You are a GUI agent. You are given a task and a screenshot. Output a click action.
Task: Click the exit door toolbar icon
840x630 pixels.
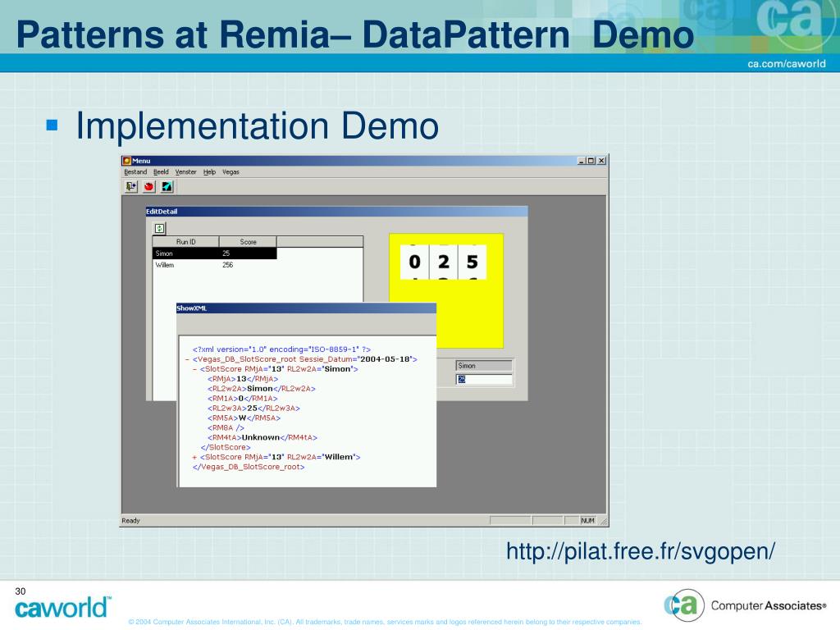[x=131, y=186]
